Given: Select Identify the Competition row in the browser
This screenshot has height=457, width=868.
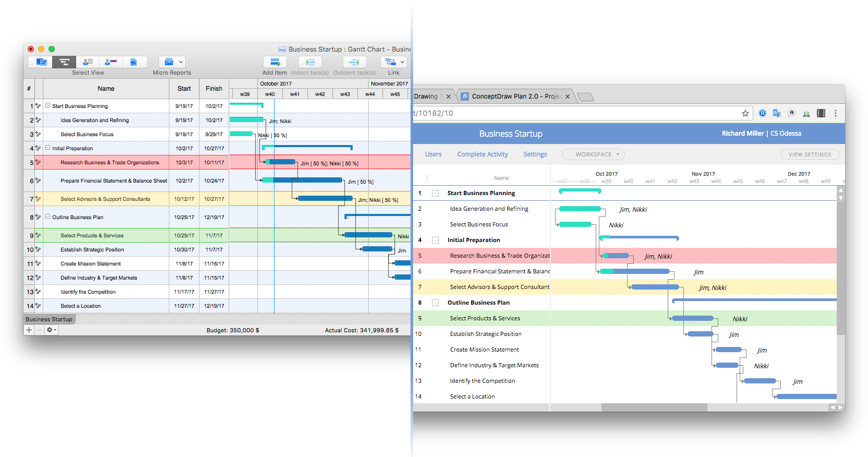Looking at the screenshot, I should (625, 381).
